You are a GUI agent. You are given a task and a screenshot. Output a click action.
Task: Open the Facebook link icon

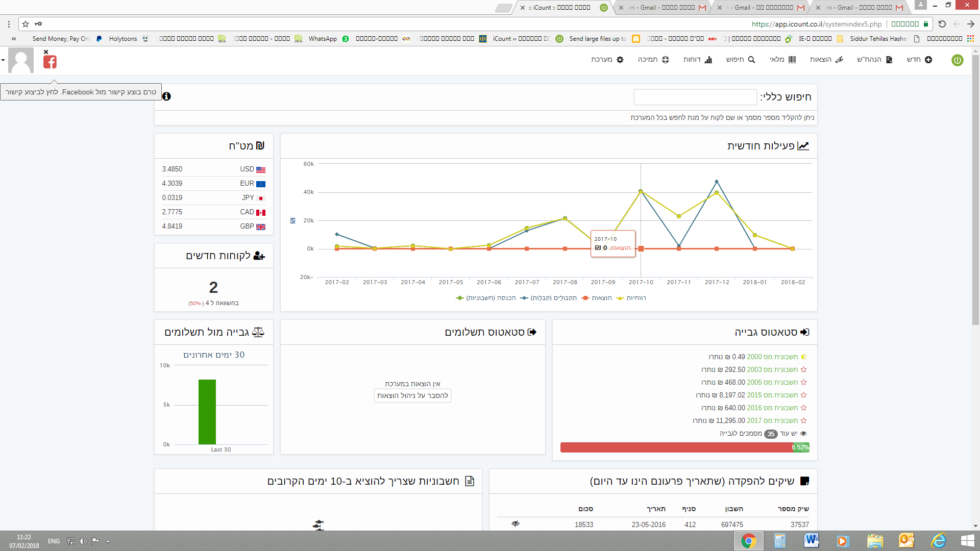[x=50, y=62]
